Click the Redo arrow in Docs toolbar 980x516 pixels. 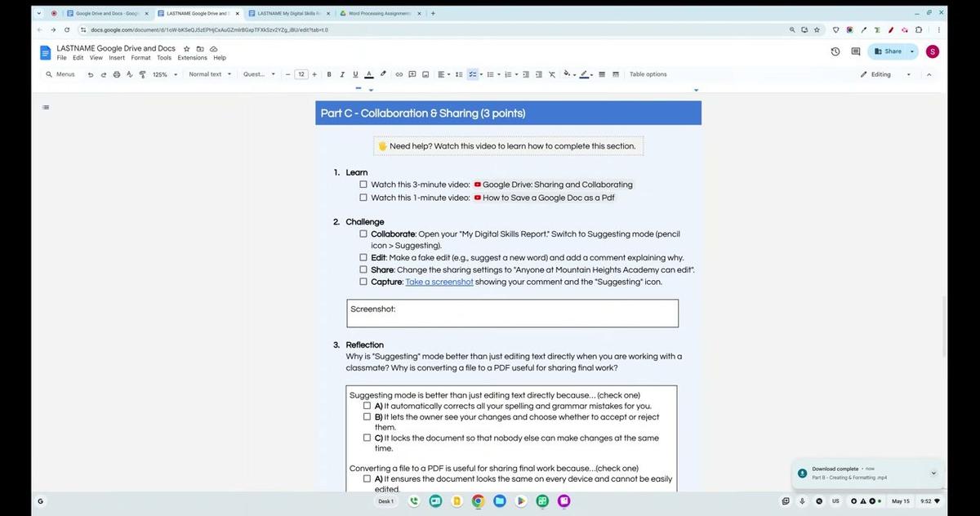click(x=104, y=74)
